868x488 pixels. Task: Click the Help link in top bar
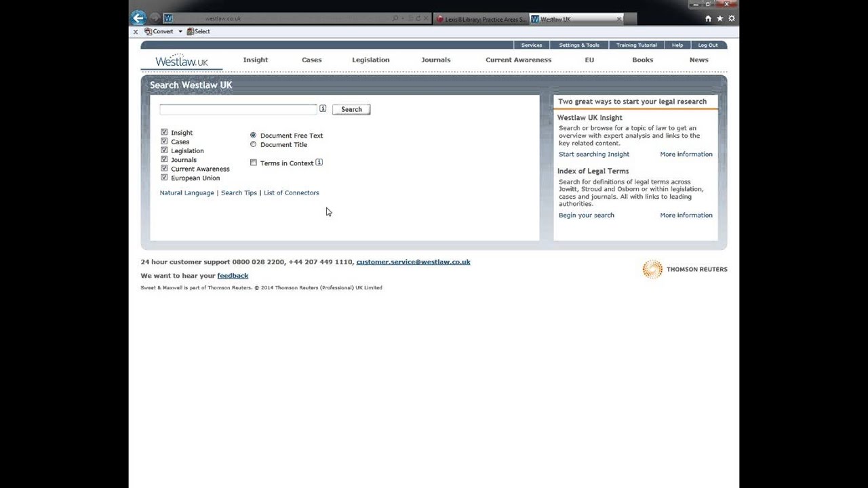click(677, 45)
